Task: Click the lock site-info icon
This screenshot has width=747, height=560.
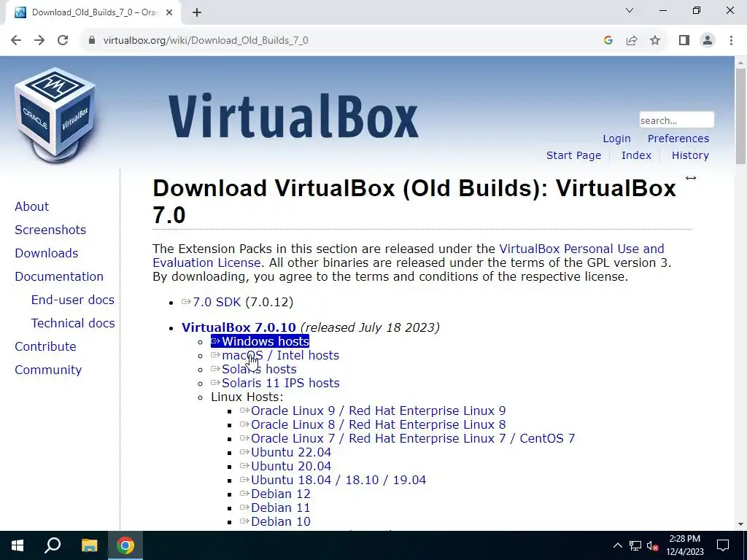Action: 92,41
